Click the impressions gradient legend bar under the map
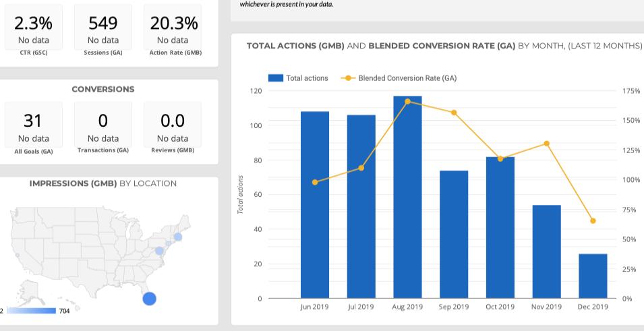Image resolution: width=644 pixels, height=331 pixels. (31, 311)
